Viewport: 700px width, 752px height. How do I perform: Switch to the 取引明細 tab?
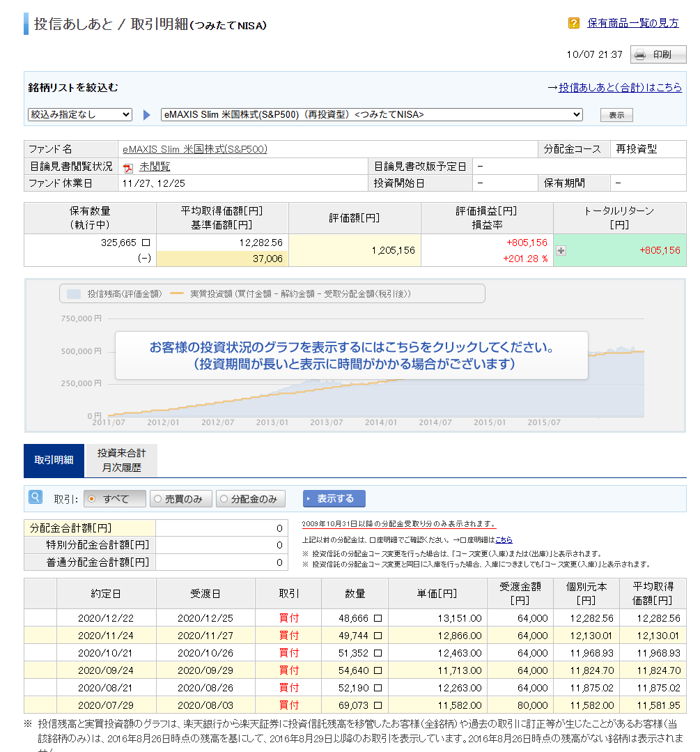click(x=54, y=461)
